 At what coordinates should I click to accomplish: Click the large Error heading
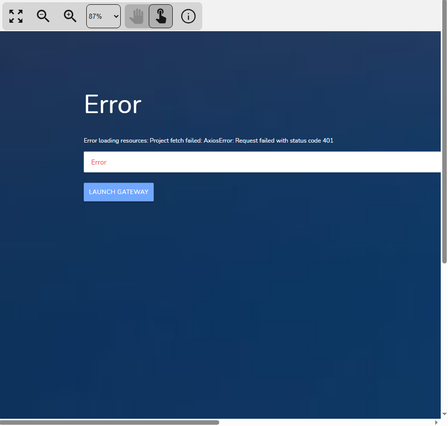[x=113, y=104]
